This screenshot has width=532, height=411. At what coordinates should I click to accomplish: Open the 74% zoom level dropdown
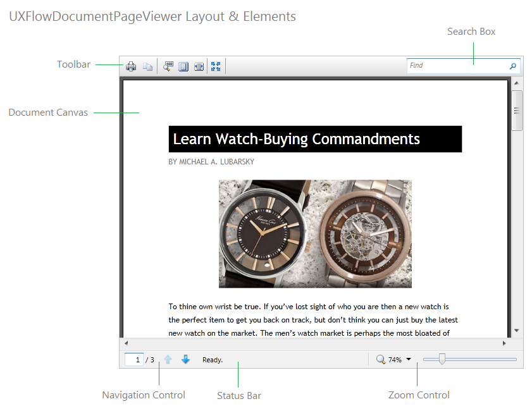point(409,359)
